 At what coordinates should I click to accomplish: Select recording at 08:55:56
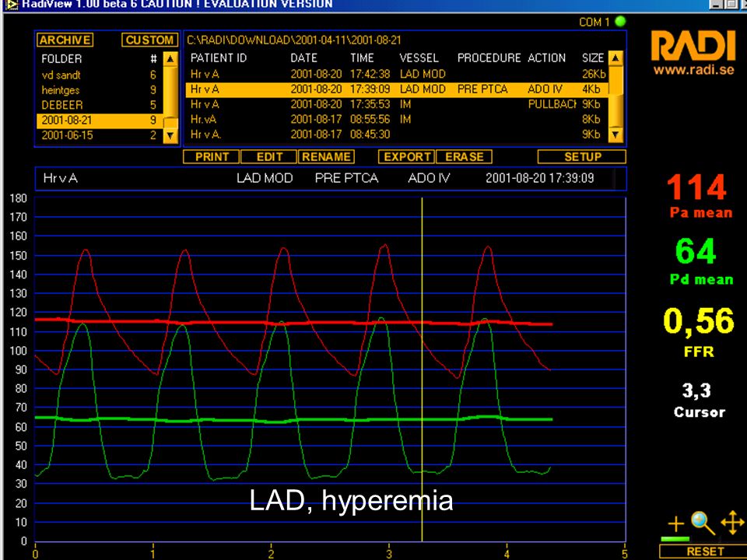398,120
